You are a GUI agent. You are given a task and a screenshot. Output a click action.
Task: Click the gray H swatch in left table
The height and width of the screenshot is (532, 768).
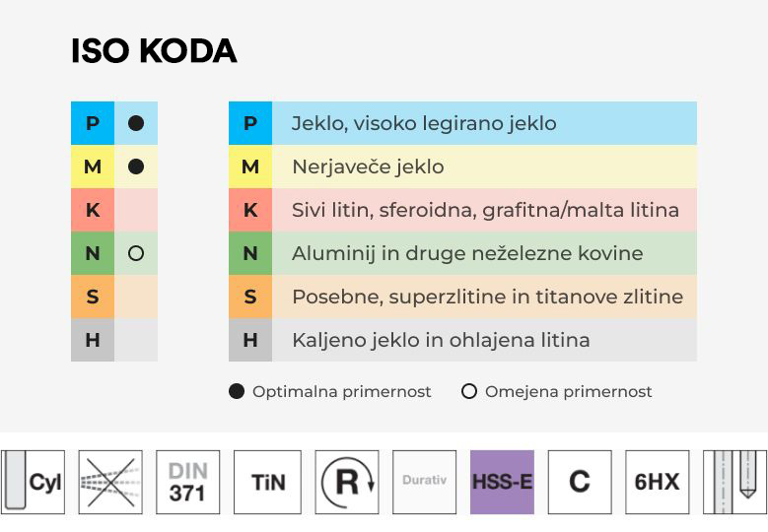coord(93,340)
